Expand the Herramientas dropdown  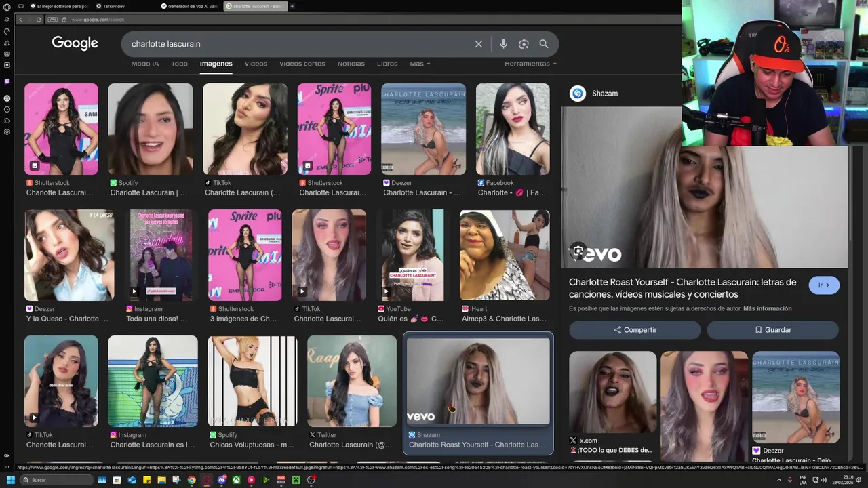530,64
